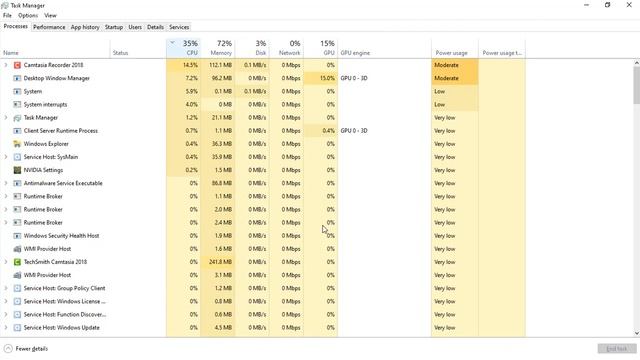The height and width of the screenshot is (360, 640).
Task: Expand Service Host: SysMain
Action: click(x=6, y=157)
